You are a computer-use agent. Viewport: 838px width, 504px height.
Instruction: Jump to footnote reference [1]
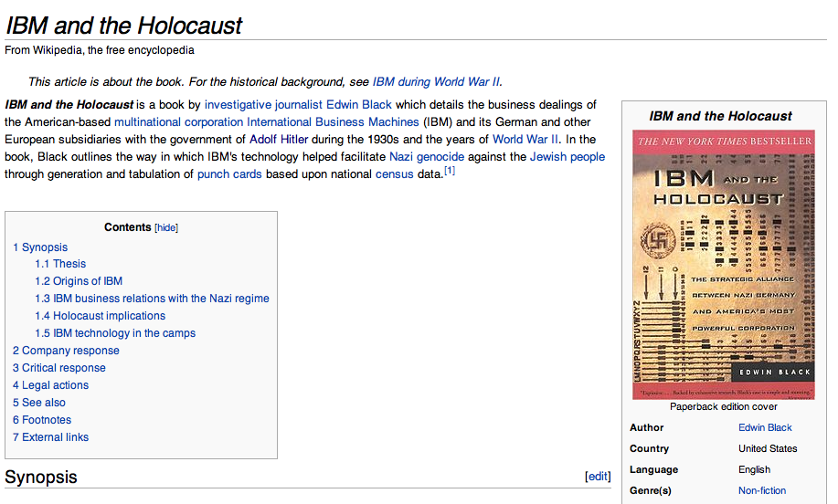coord(450,171)
